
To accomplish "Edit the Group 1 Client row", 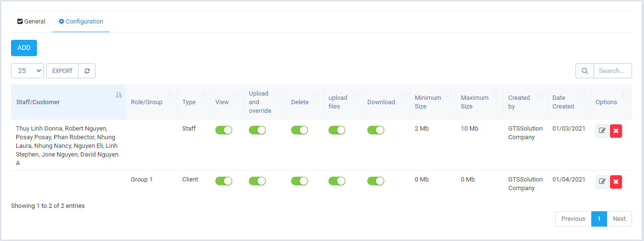I will click(x=602, y=182).
